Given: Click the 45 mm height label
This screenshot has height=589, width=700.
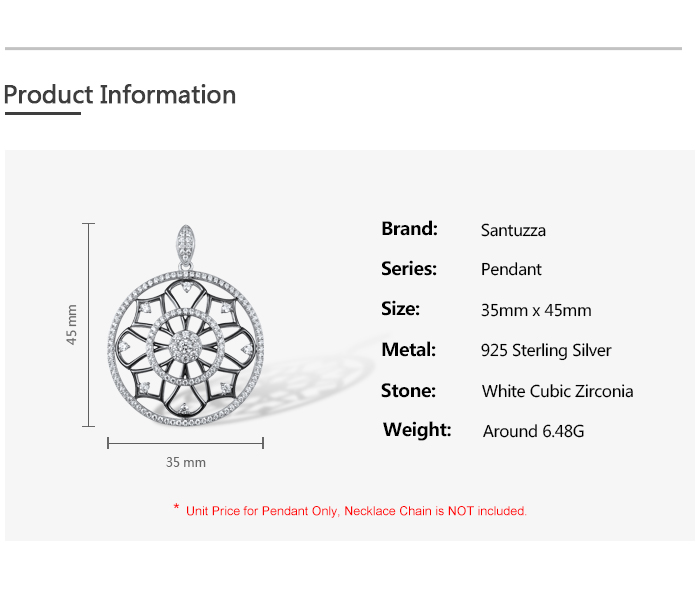Looking at the screenshot, I should (71, 325).
